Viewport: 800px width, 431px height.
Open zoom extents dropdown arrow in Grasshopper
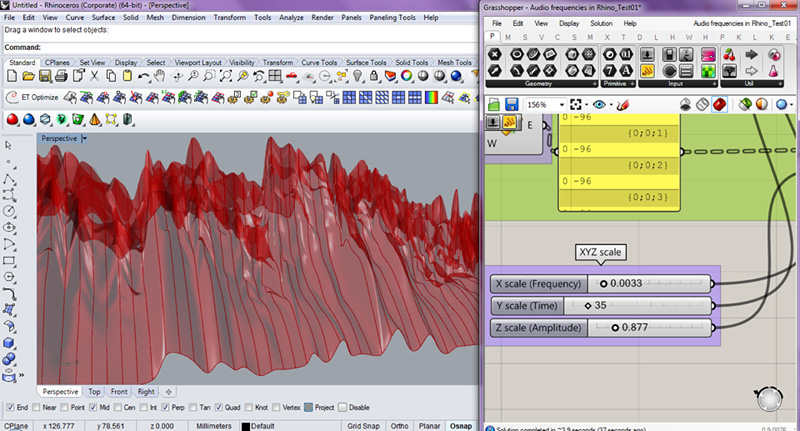(x=586, y=105)
